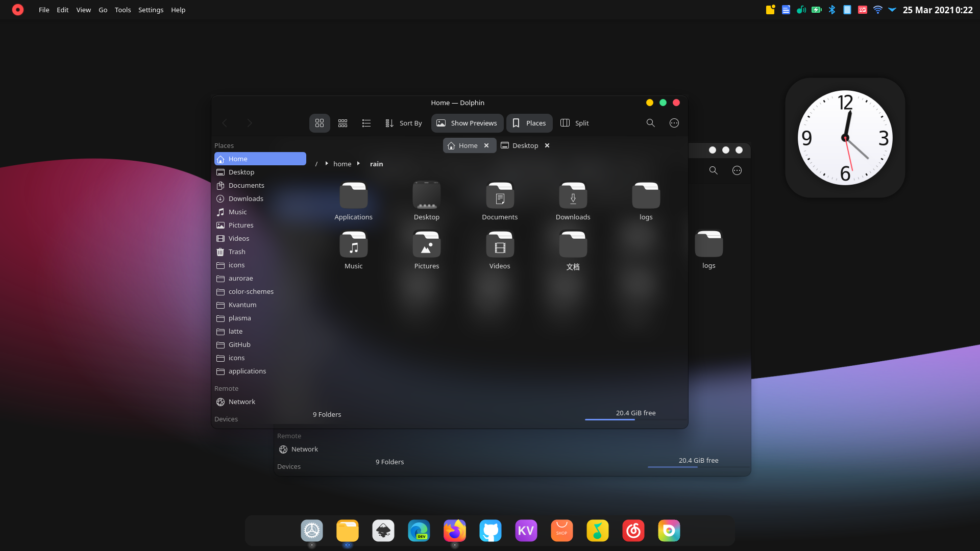Screen dimensions: 980x551
Task: Toggle Split view
Action: point(575,123)
